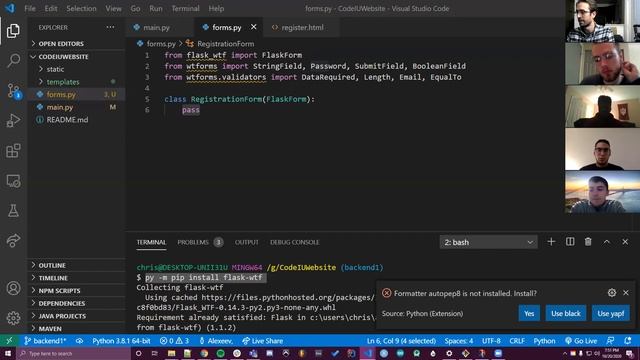
Task: Click Python language mode in status bar
Action: (x=544, y=341)
